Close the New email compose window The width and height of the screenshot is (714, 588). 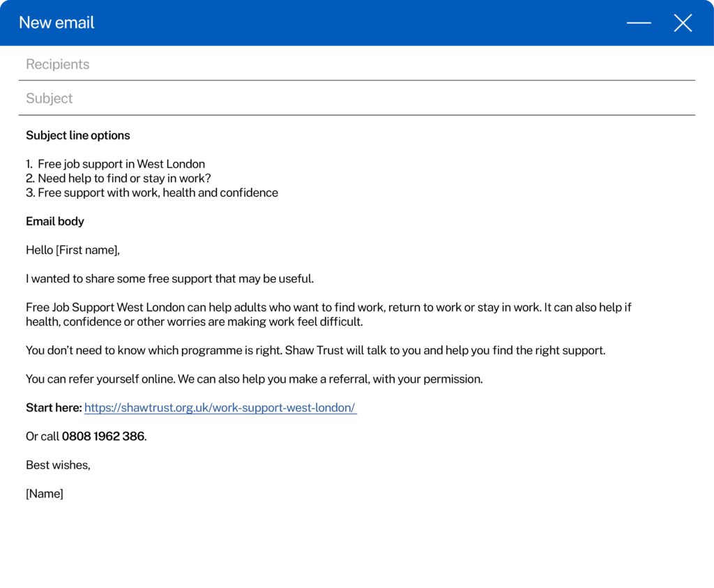click(683, 23)
